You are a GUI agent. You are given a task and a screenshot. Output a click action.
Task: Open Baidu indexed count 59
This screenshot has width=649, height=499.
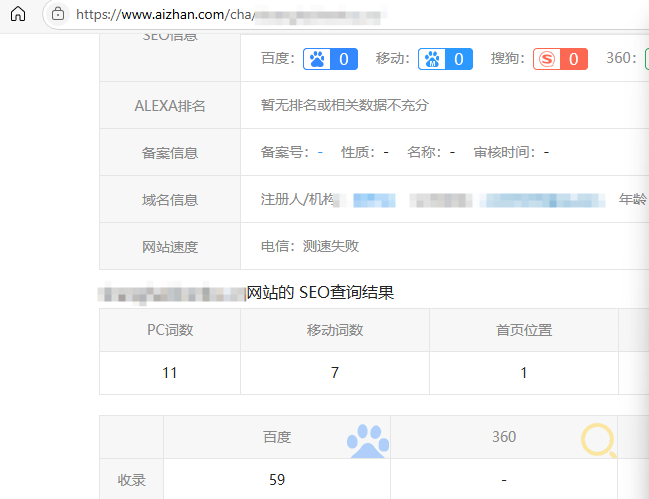point(277,480)
